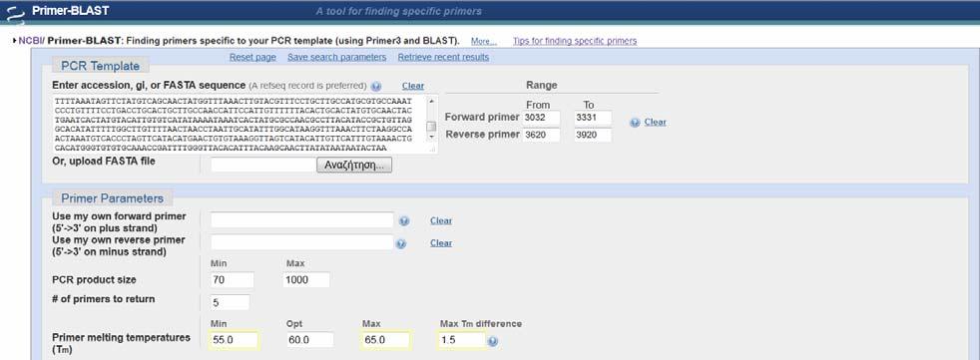
Task: Click the Primer Parameters section heading
Action: 112,198
